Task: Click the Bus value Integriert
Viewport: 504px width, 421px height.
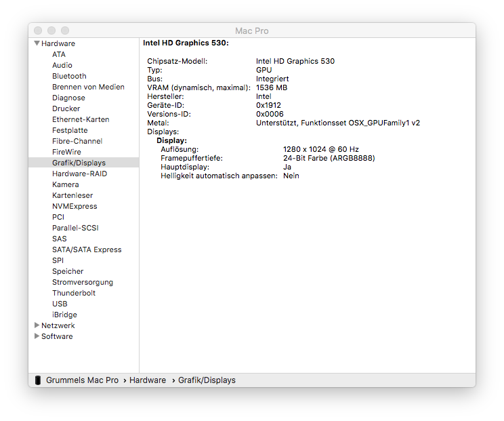Action: (x=272, y=79)
